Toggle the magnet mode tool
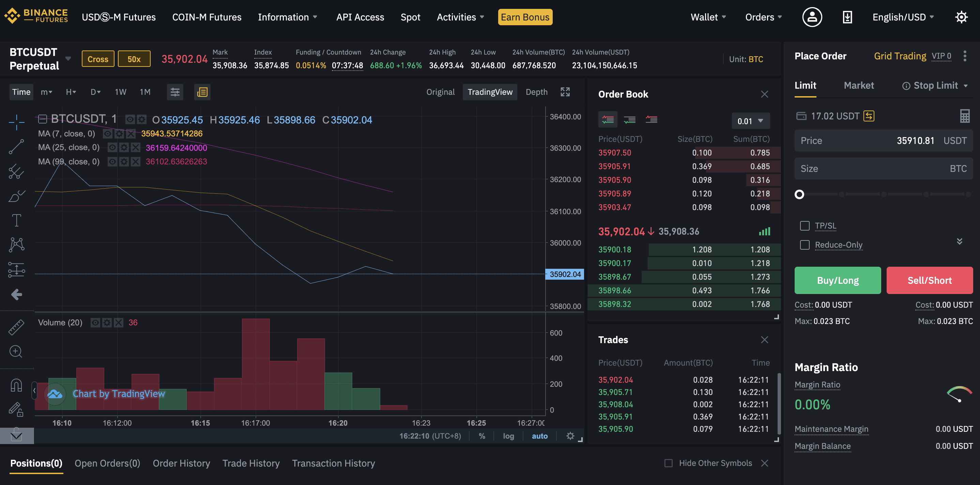980x485 pixels. pyautogui.click(x=16, y=385)
